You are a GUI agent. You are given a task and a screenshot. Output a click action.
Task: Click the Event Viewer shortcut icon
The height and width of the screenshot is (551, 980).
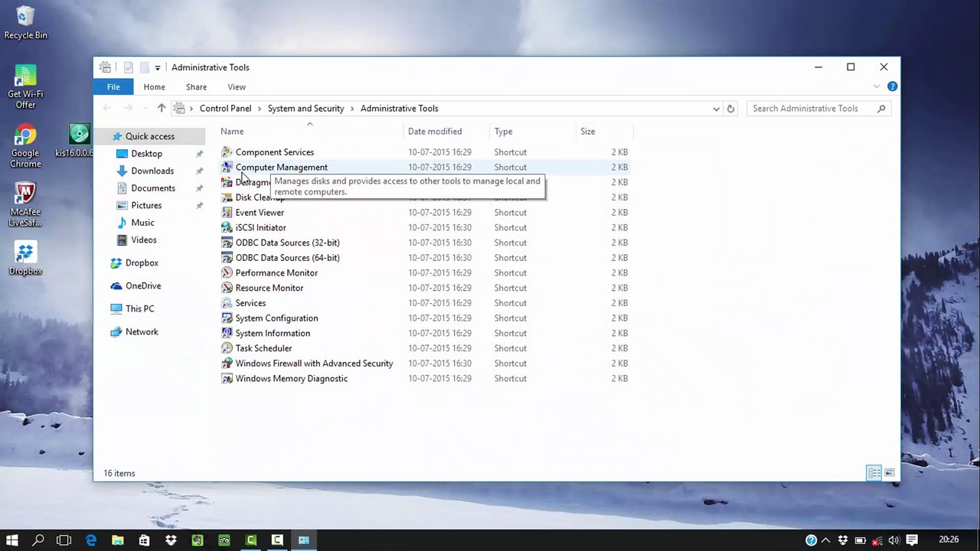(227, 213)
